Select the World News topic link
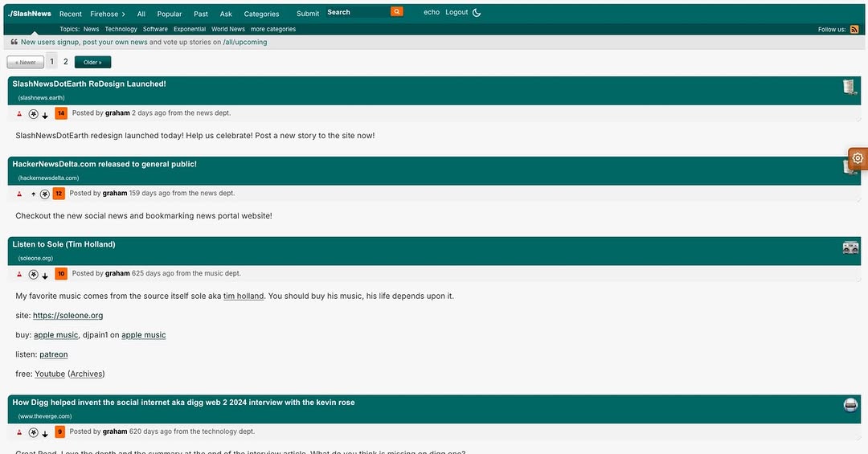This screenshot has height=454, width=868. pyautogui.click(x=228, y=30)
